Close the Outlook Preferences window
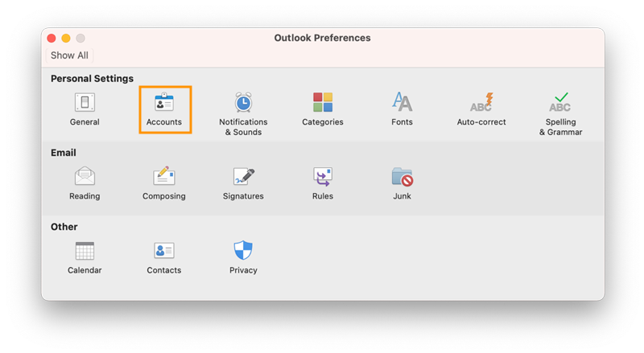This screenshot has width=644, height=353. 52,38
